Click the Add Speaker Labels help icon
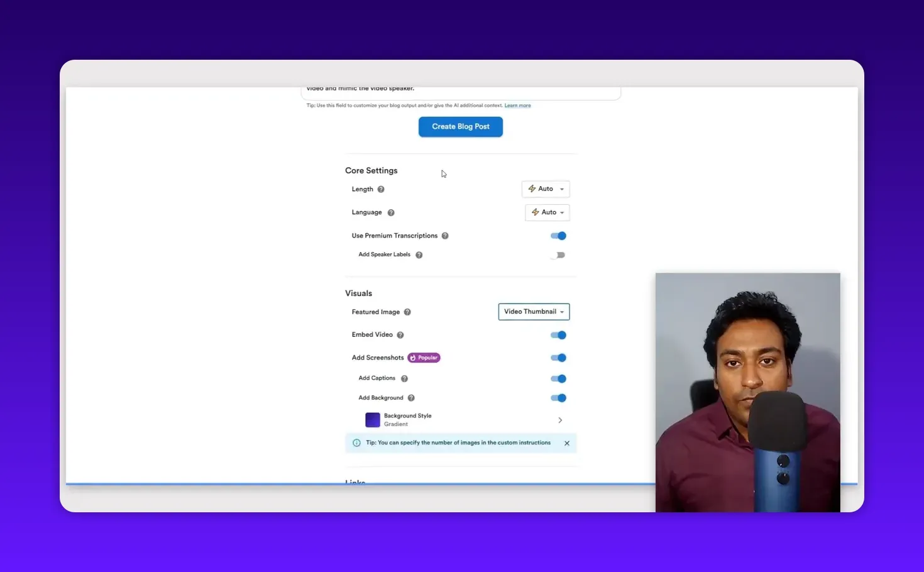 tap(419, 255)
